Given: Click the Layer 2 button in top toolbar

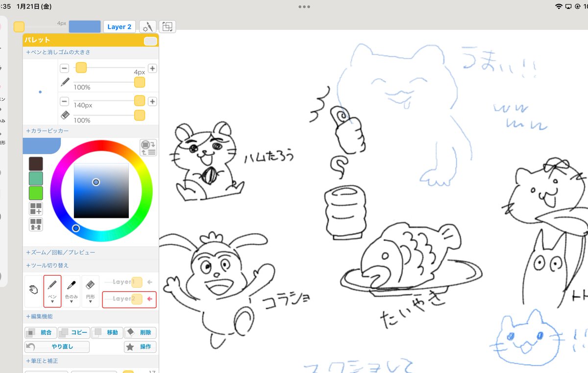Looking at the screenshot, I should click(119, 27).
